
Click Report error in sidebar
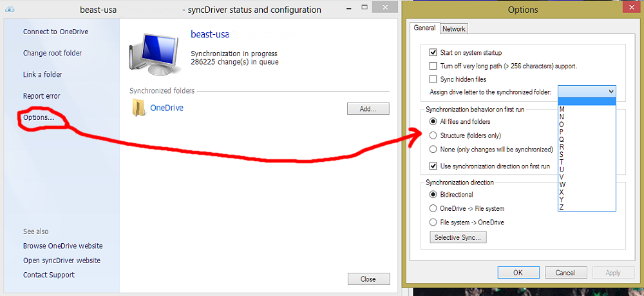pyautogui.click(x=41, y=96)
